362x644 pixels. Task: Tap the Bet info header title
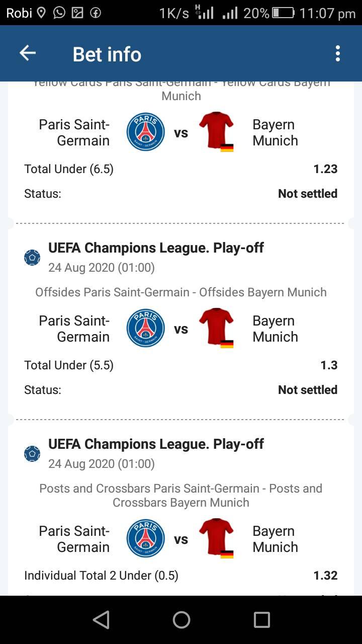(107, 54)
